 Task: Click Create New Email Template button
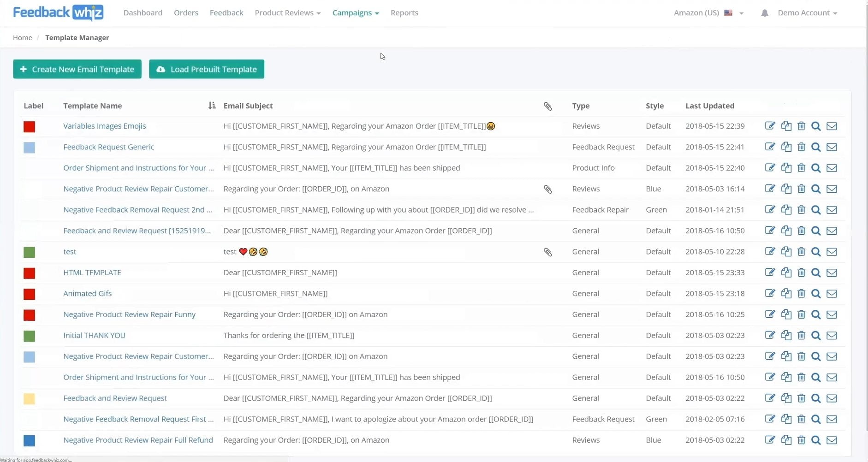pyautogui.click(x=77, y=69)
